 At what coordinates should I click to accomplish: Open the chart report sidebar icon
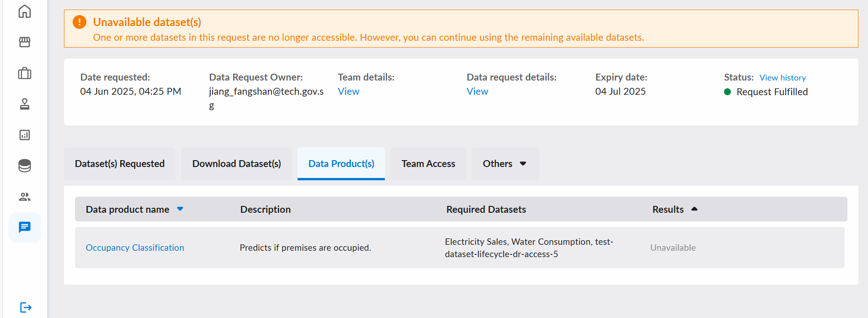25,135
